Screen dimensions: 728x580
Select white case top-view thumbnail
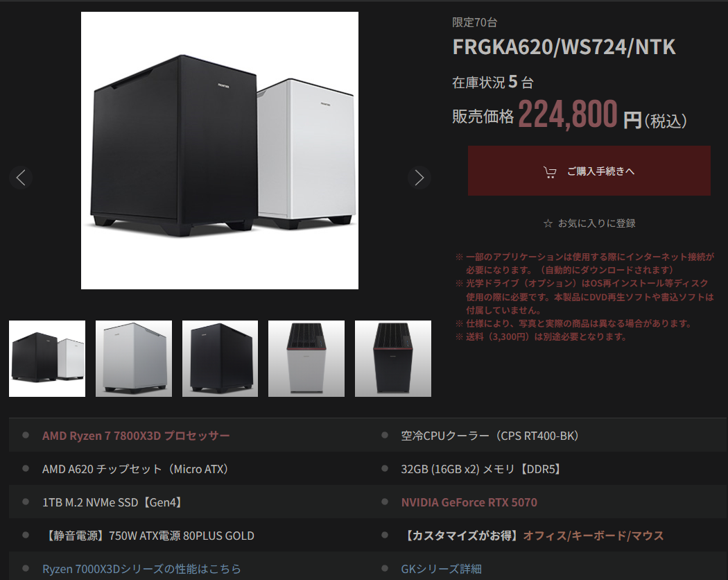(306, 359)
